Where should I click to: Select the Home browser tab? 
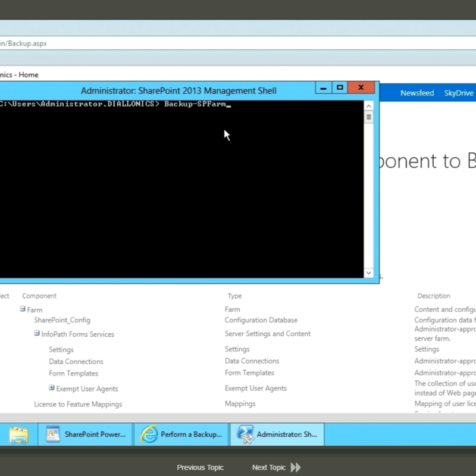(x=20, y=75)
